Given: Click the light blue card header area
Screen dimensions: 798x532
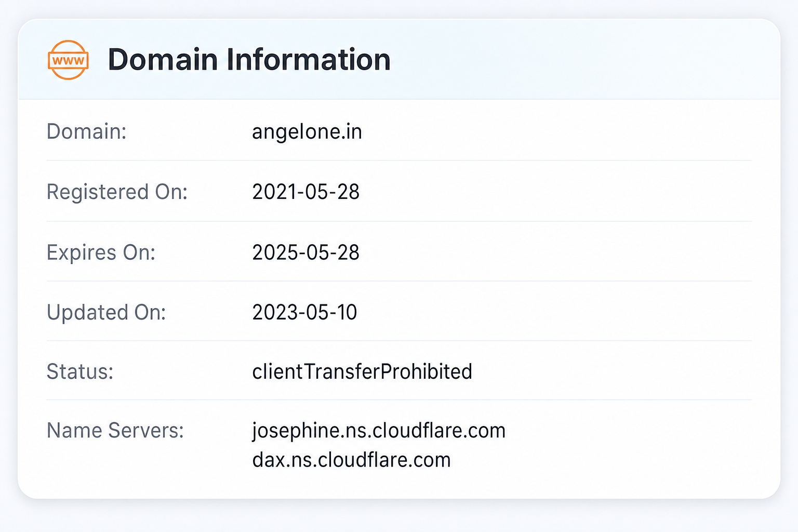Looking at the screenshot, I should tap(399, 59).
